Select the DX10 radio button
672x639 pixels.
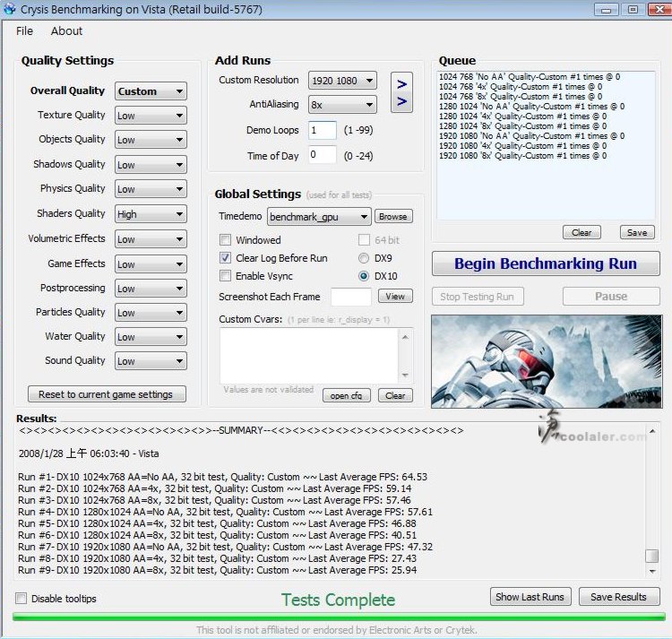[364, 276]
